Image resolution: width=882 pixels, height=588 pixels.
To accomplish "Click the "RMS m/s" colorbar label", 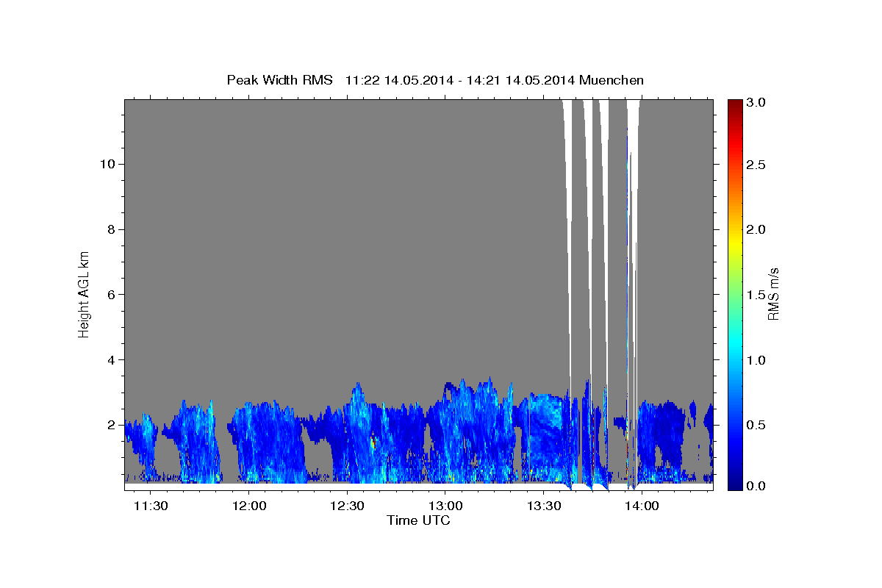I will coord(772,295).
